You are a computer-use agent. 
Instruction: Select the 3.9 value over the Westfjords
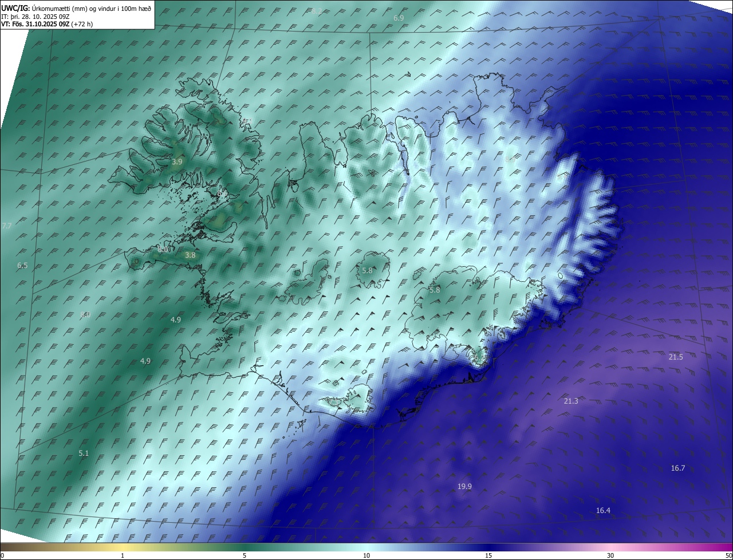click(x=177, y=162)
